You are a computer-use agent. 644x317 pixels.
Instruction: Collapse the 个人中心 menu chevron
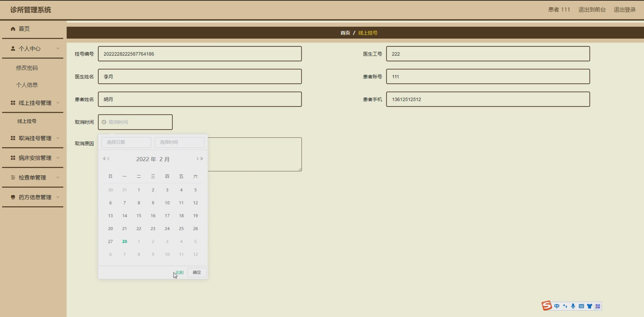point(58,48)
